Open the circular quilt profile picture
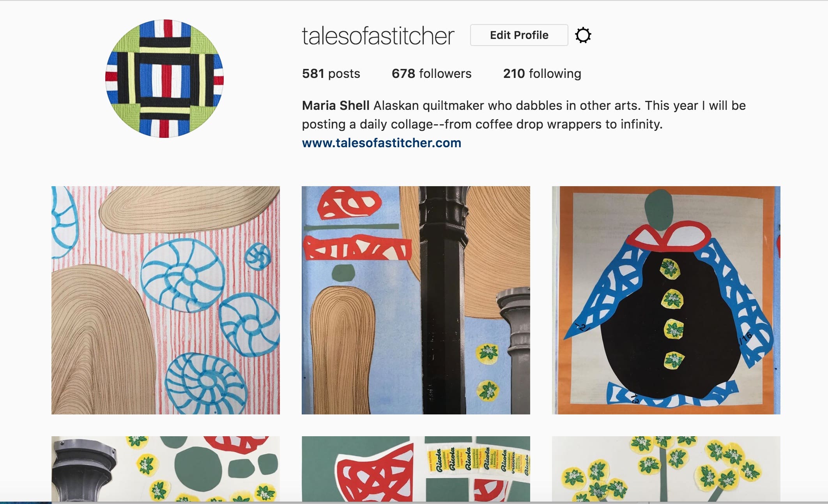The image size is (828, 504). (165, 78)
